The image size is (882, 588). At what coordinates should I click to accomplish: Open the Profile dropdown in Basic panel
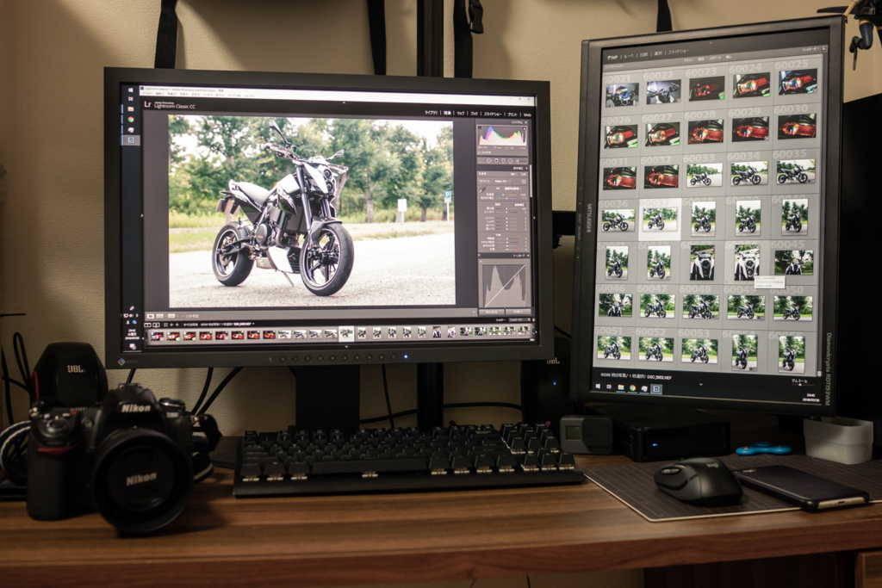(503, 181)
